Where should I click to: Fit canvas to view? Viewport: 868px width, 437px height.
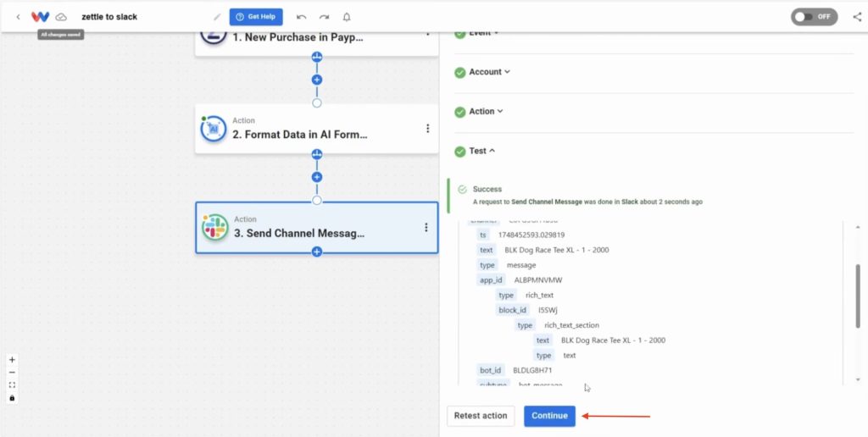point(12,385)
